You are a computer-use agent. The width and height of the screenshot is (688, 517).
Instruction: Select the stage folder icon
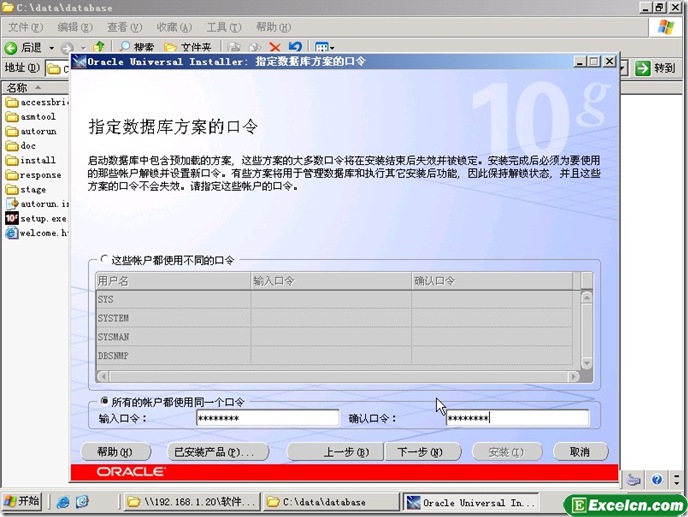(x=12, y=190)
